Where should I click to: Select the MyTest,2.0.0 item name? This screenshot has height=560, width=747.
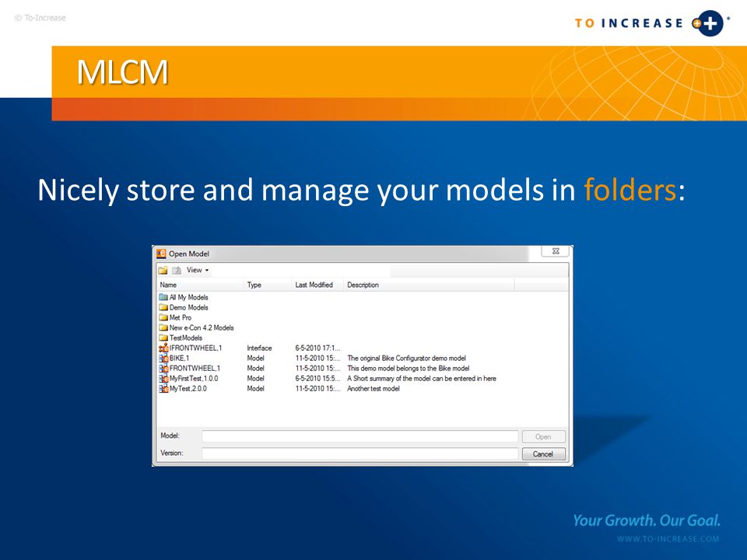coord(188,389)
